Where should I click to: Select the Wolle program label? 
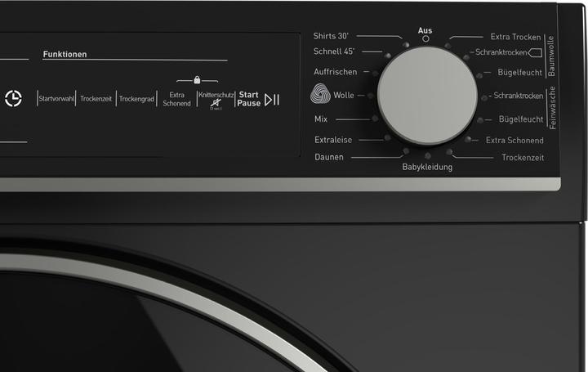pos(344,96)
